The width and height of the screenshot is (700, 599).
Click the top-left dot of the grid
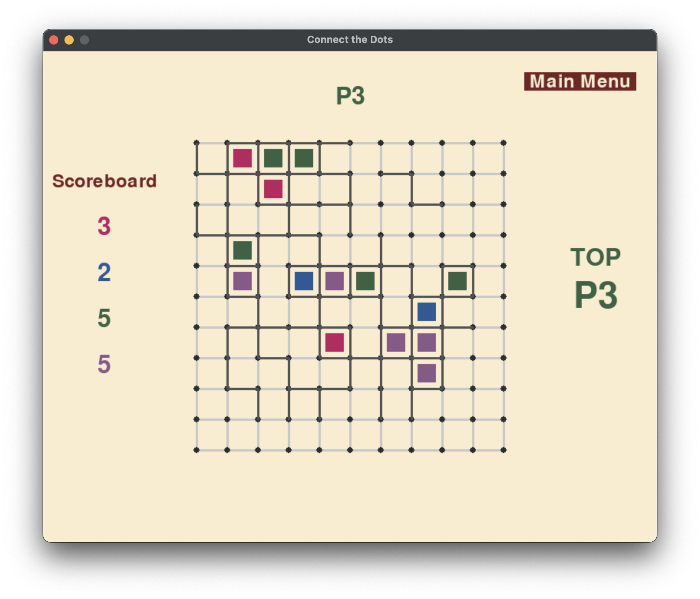click(196, 142)
